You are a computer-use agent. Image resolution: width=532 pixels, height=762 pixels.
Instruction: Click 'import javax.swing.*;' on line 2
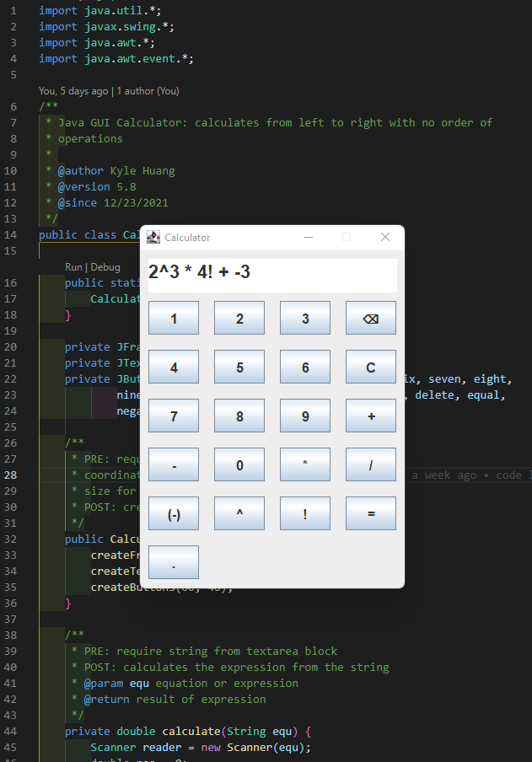106,27
